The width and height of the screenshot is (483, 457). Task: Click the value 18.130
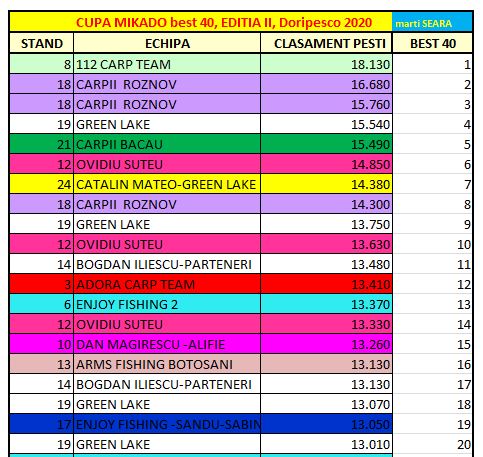pos(326,64)
